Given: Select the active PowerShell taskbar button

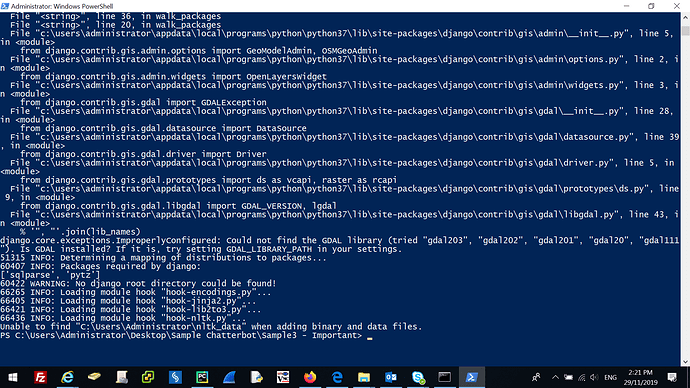Looking at the screenshot, I should coord(472,377).
